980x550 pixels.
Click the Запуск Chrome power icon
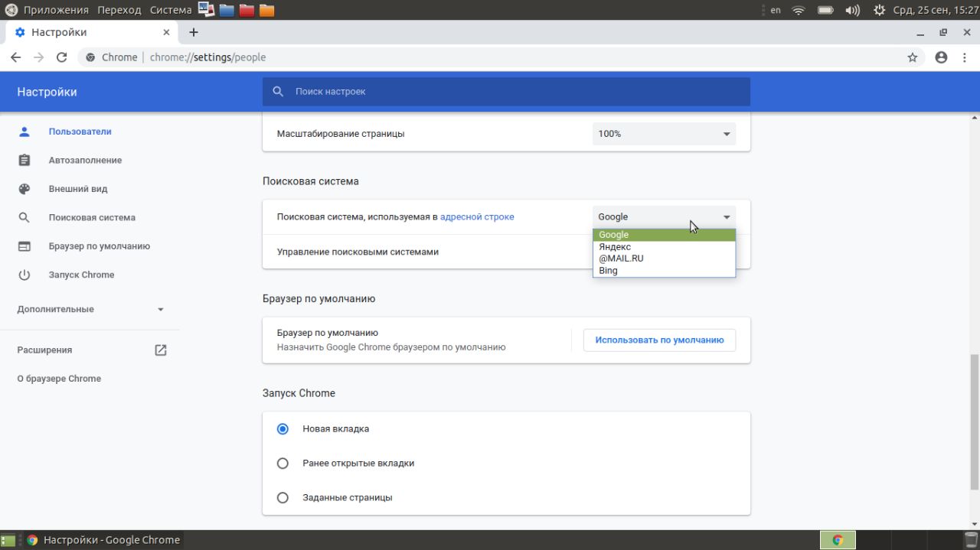24,275
